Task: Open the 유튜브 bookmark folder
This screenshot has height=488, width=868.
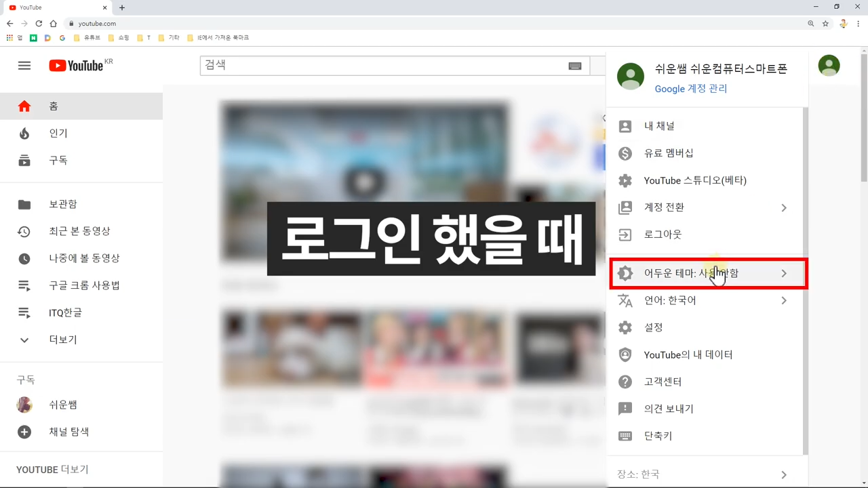Action: coord(87,38)
